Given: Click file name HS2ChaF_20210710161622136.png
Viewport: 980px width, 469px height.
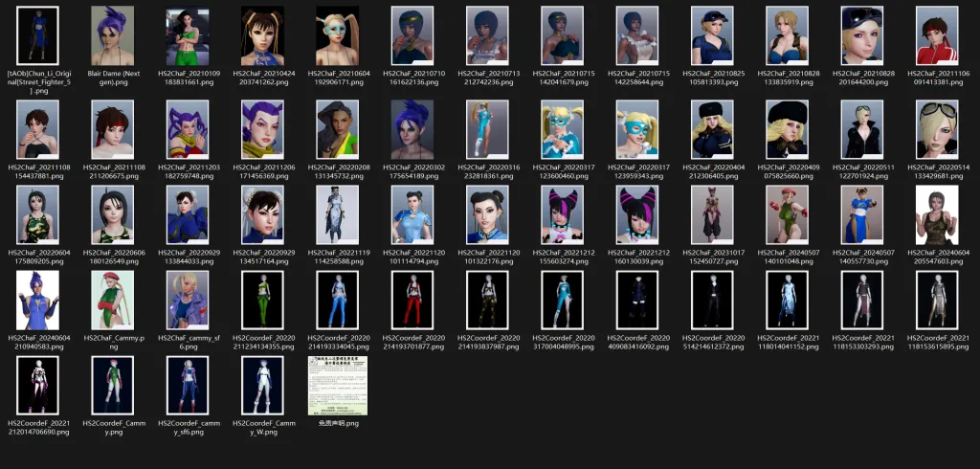Looking at the screenshot, I should click(x=412, y=78).
